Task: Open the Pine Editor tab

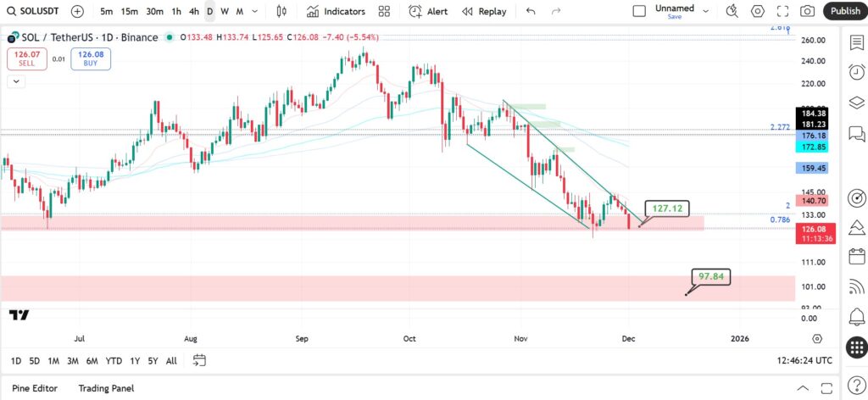Action: (x=34, y=388)
